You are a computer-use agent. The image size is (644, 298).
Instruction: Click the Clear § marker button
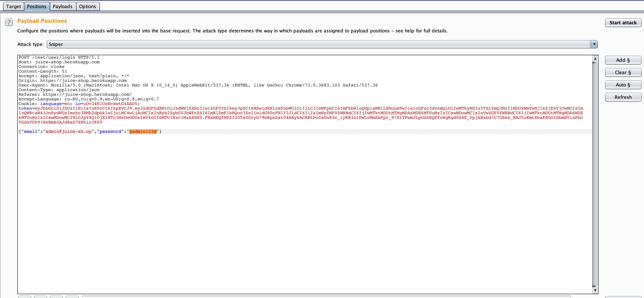click(623, 73)
